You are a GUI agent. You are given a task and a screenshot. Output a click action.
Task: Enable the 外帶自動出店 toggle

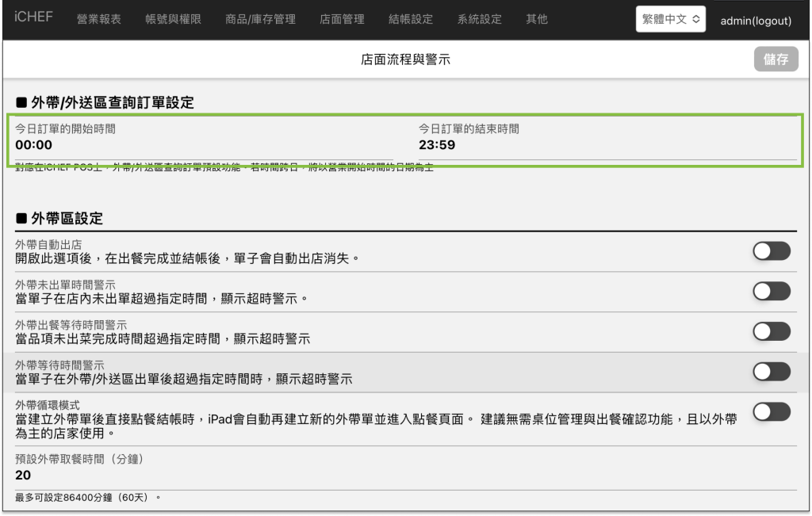(x=772, y=251)
